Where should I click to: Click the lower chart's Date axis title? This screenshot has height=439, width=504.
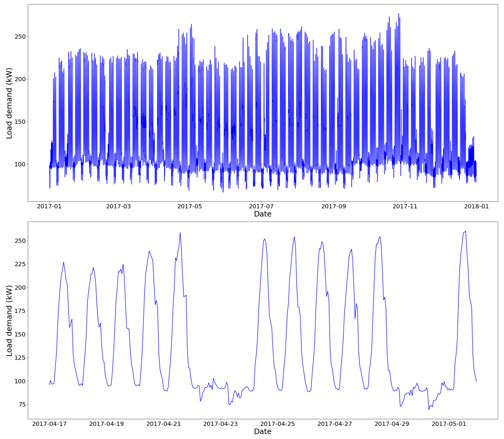(262, 431)
